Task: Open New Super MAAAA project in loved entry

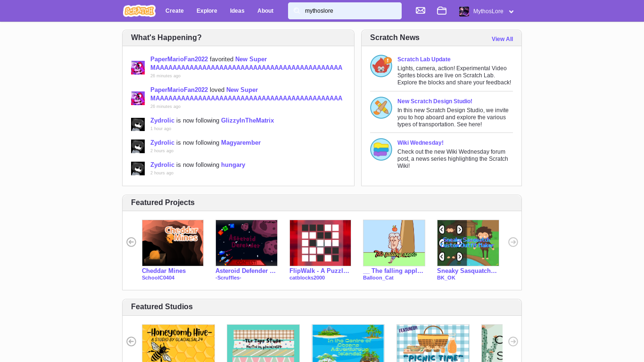Action: point(246,94)
